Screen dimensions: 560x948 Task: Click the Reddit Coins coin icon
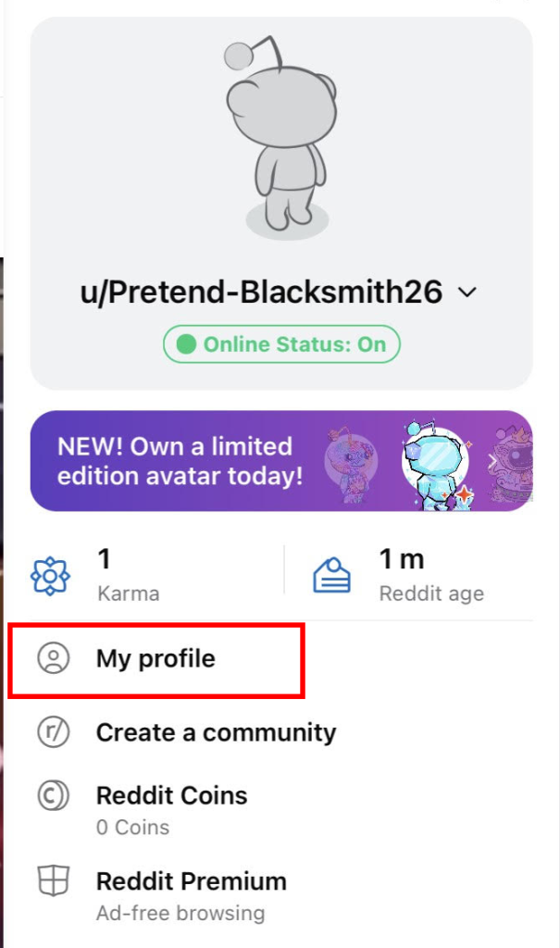click(x=54, y=796)
